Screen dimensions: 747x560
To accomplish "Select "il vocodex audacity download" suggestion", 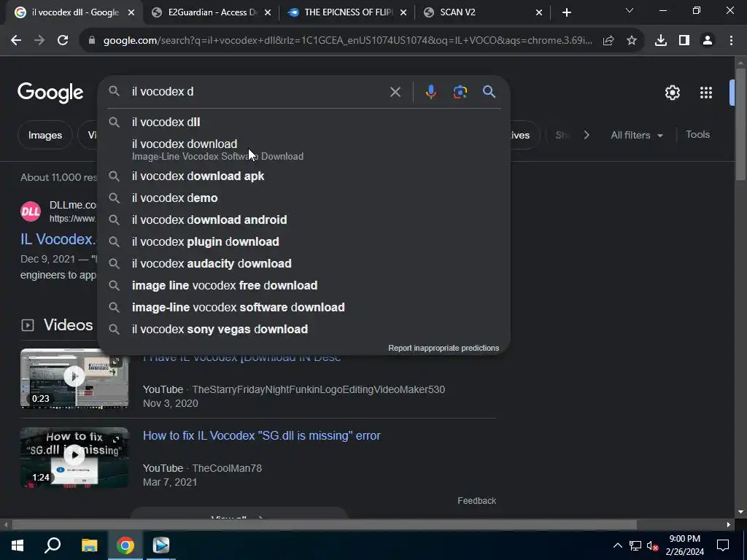I will (x=303, y=264).
